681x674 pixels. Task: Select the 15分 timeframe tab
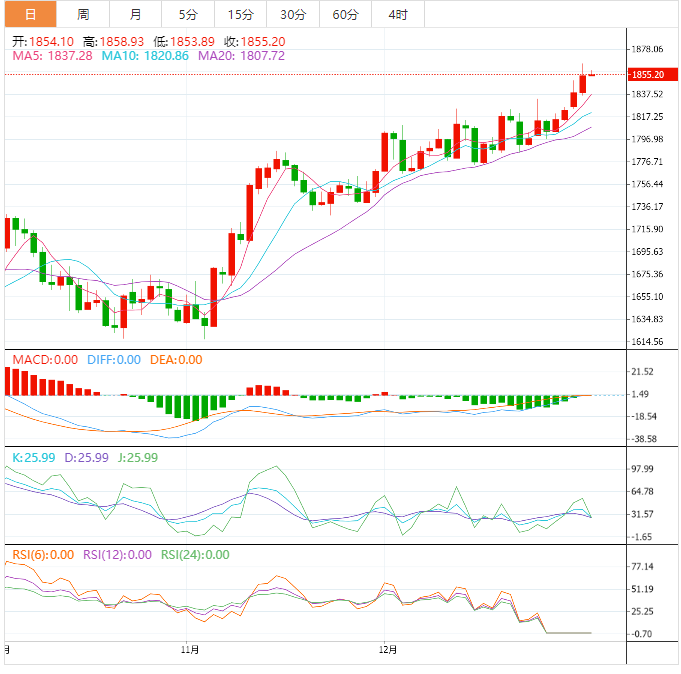240,14
